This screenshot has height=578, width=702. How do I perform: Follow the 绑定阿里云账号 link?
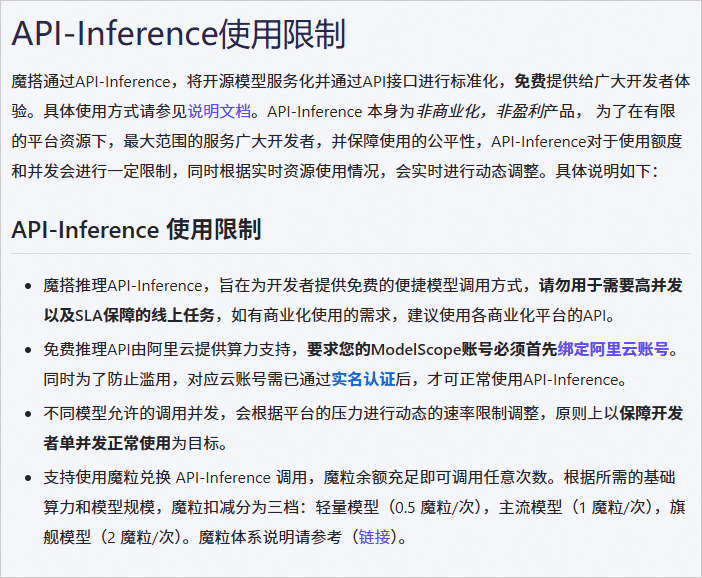click(613, 349)
